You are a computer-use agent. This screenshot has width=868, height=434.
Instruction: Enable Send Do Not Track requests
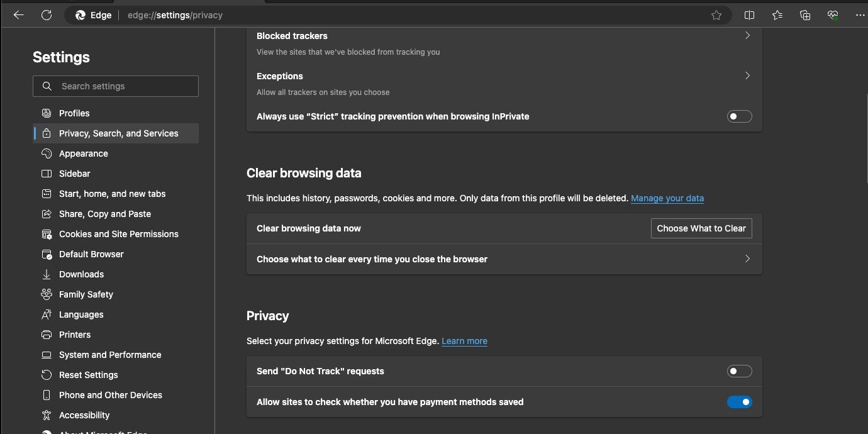pos(739,371)
